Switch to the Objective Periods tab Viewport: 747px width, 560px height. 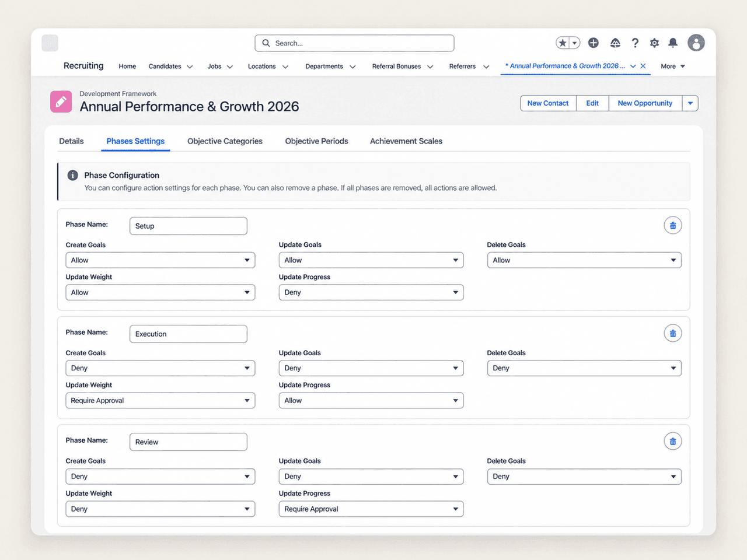[x=316, y=141]
